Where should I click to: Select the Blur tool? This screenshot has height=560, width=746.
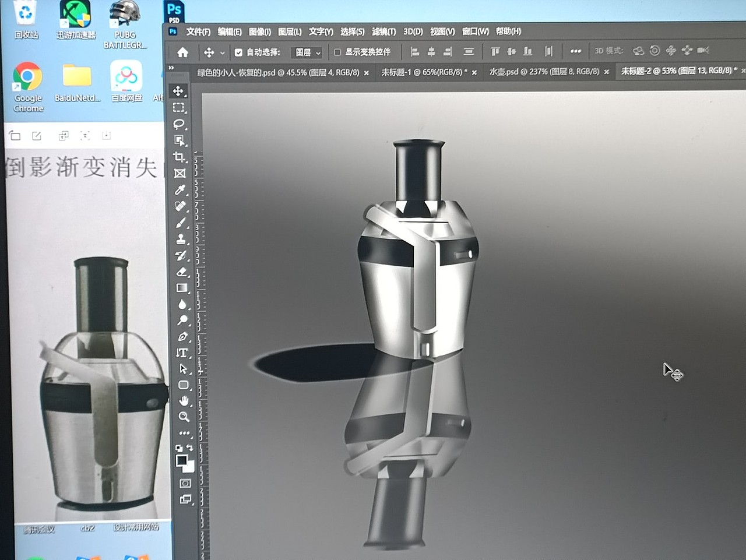click(182, 304)
